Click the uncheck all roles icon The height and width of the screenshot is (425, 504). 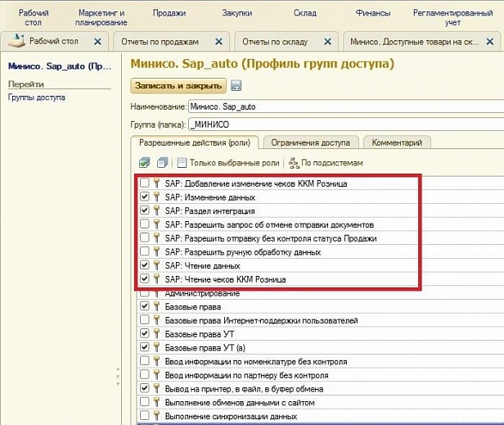pos(162,163)
